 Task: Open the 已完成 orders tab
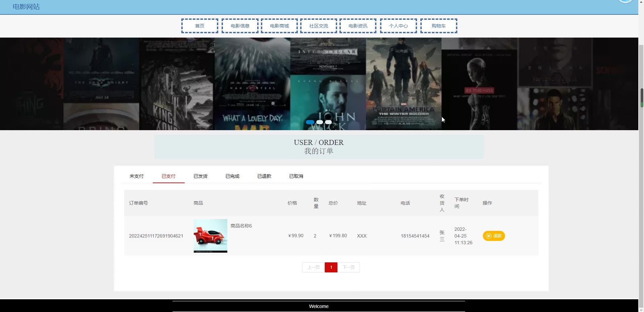pos(232,176)
